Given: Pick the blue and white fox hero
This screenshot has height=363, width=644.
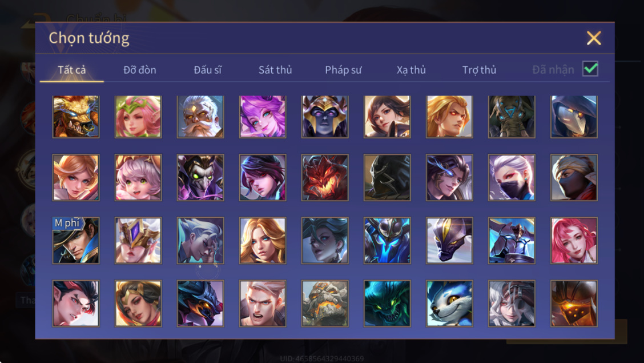Looking at the screenshot, I should pos(449,304).
